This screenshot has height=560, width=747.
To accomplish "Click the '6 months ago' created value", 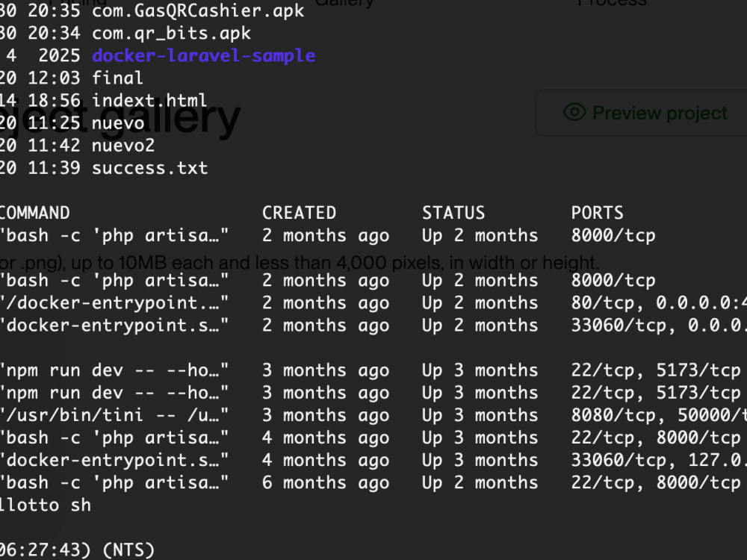I will click(x=326, y=483).
